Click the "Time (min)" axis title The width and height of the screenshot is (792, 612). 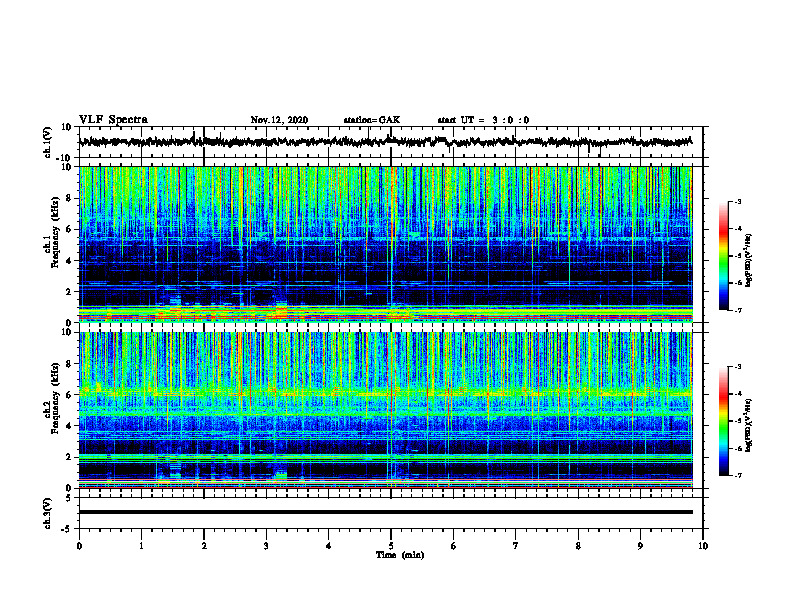(400, 555)
